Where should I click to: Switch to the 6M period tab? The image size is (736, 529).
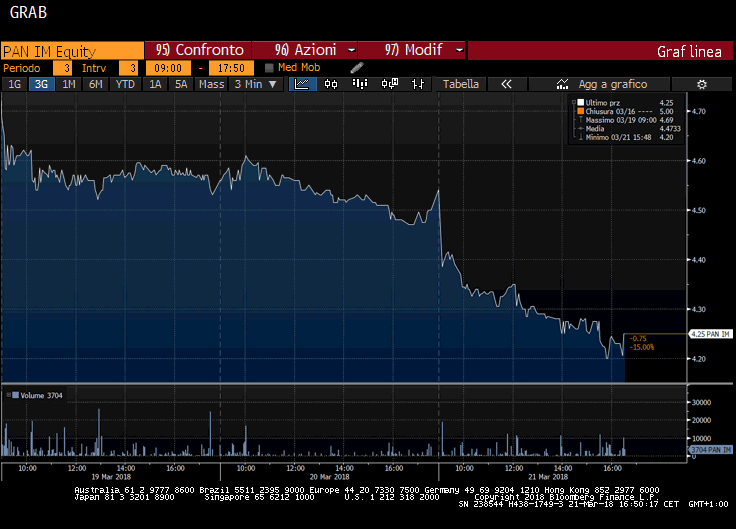point(96,84)
